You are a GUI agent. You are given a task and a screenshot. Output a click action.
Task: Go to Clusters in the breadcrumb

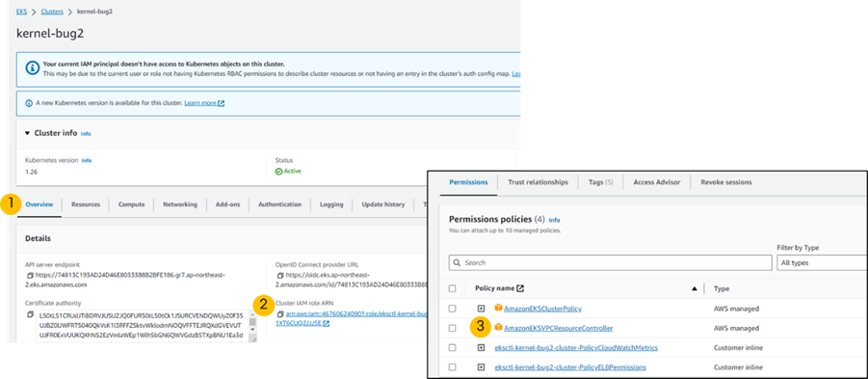pos(52,12)
